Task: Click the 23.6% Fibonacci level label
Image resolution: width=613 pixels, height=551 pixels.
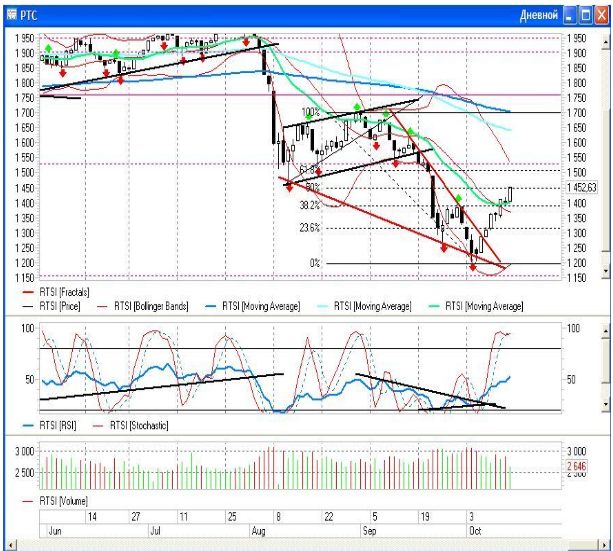Action: (310, 228)
